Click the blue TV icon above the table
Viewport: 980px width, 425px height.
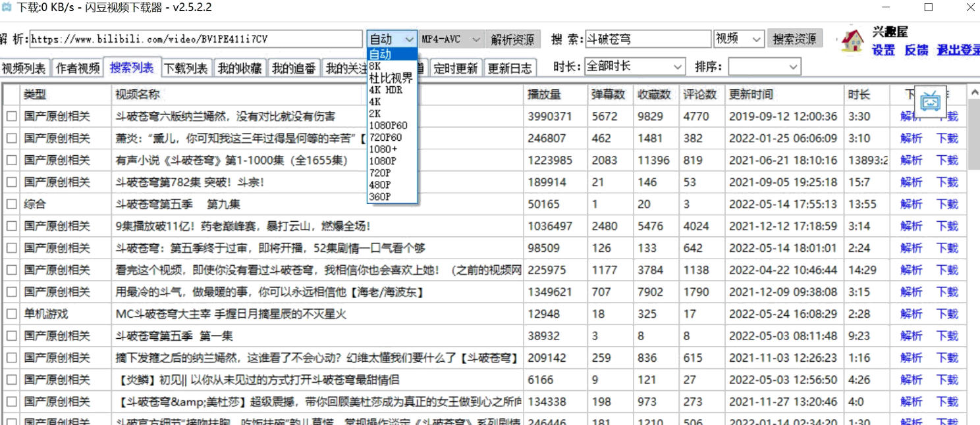click(930, 102)
